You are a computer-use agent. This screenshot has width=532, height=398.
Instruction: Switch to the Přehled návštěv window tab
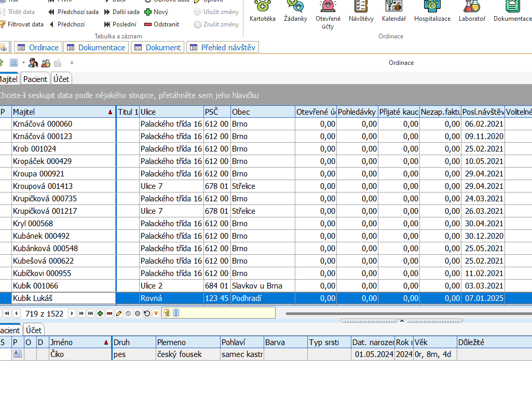coord(223,48)
